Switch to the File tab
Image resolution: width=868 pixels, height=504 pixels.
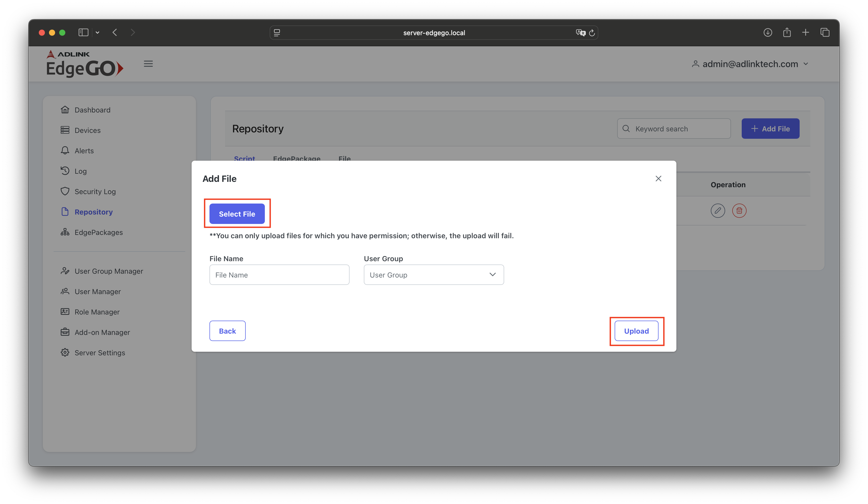(x=344, y=158)
